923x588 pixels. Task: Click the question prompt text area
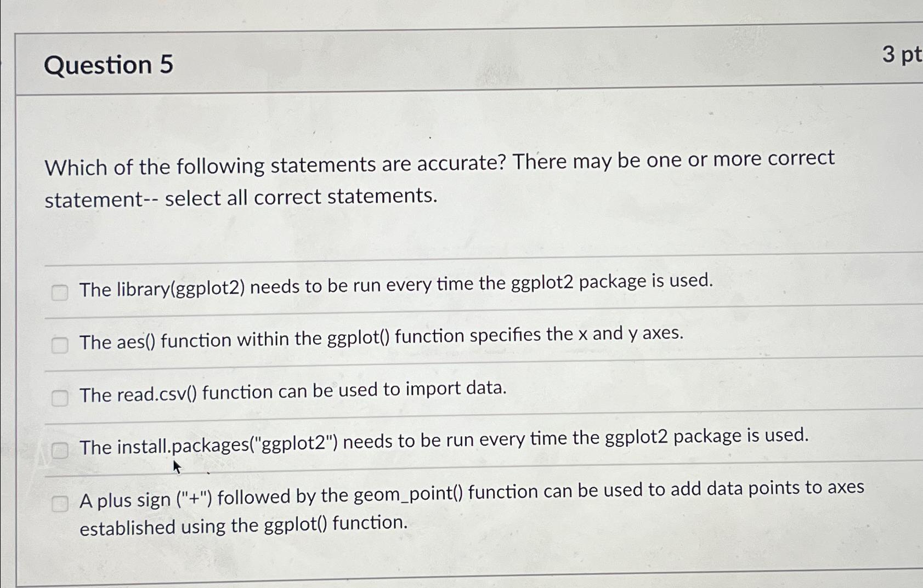(439, 181)
